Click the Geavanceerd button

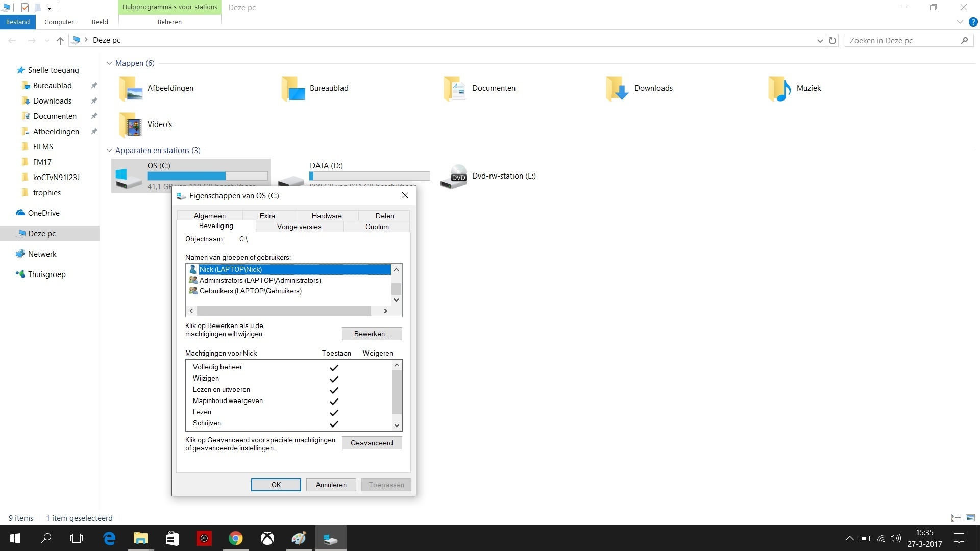[372, 443]
